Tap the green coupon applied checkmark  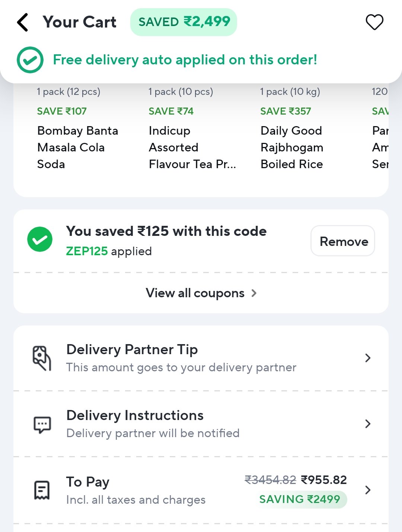tap(40, 239)
